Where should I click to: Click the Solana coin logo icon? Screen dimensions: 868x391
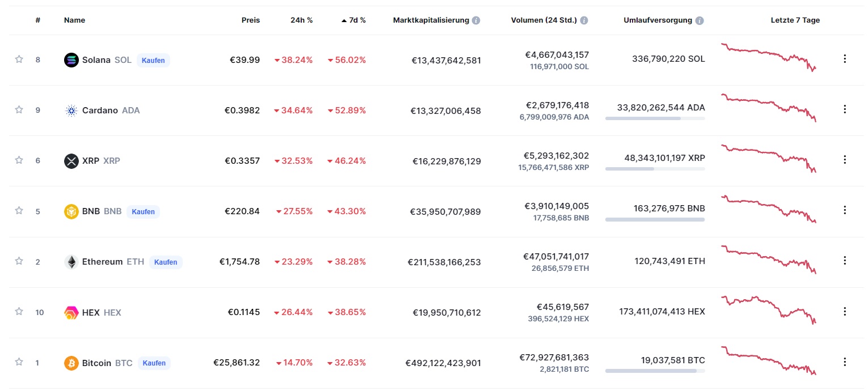71,60
